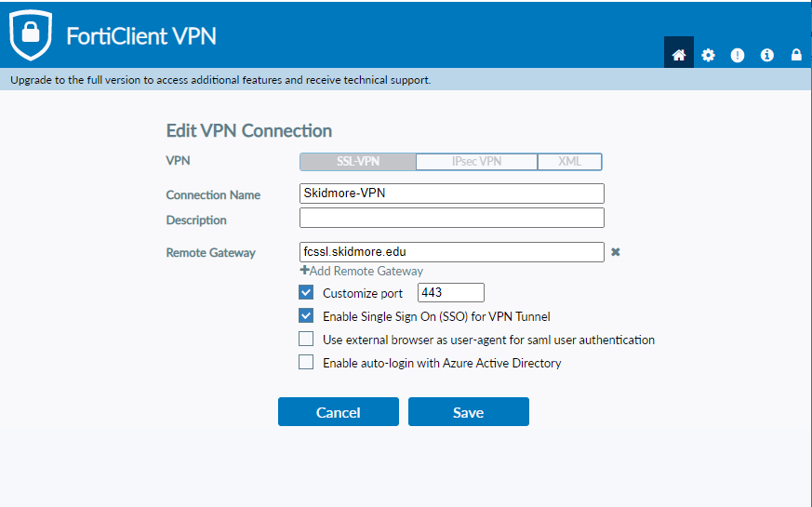
Task: Uncheck the Customize port checkbox
Action: tap(306, 293)
